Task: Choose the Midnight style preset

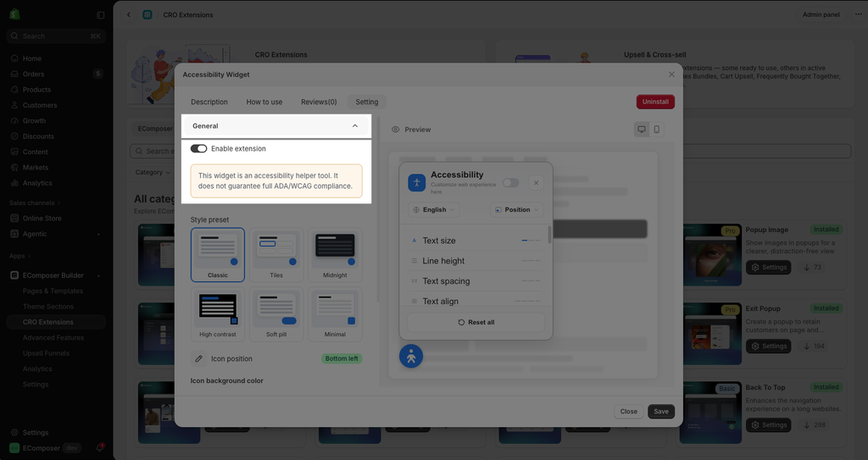Action: coord(335,255)
